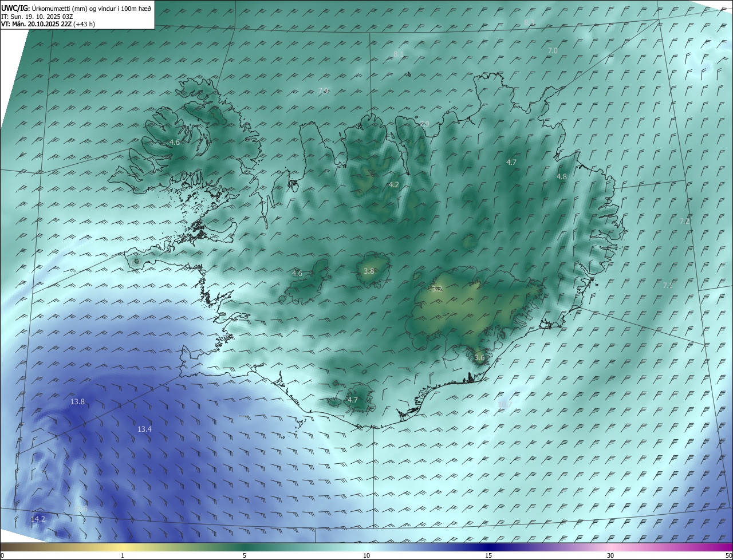Click the 4.8 value label
This screenshot has height=560, width=733.
[561, 177]
